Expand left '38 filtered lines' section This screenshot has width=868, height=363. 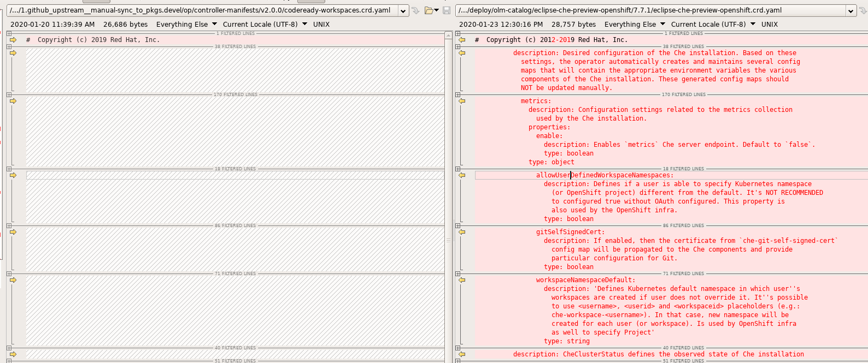pos(9,46)
